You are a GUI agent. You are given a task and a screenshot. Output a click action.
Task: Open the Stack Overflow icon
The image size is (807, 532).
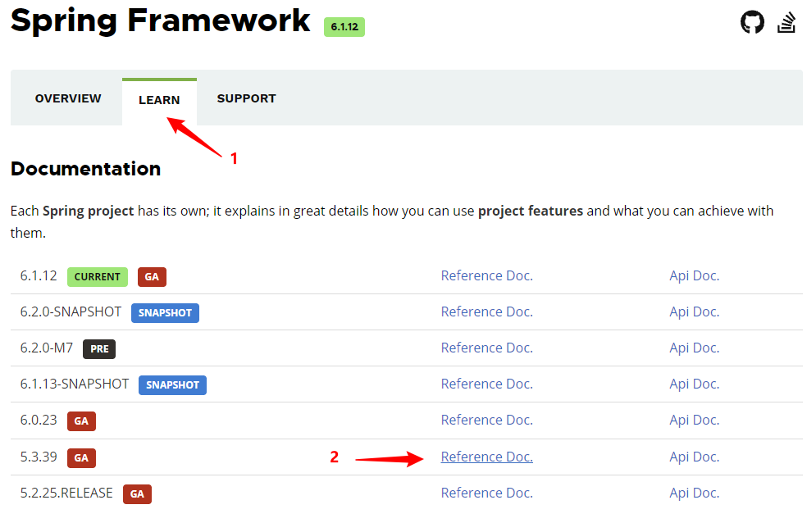coord(786,23)
